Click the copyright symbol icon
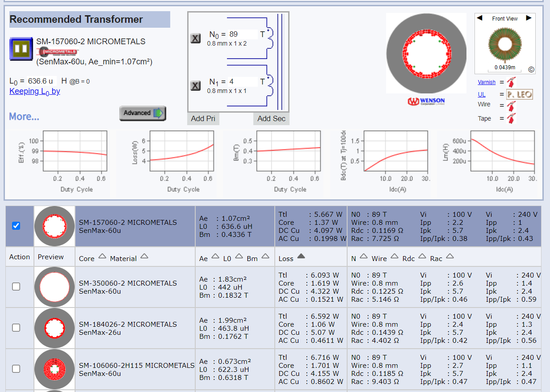Screen dimensions: 550x392 (531, 69)
